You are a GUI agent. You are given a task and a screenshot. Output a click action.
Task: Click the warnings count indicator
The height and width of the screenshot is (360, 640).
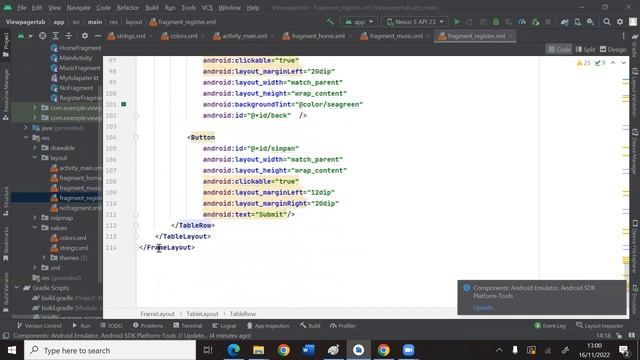(584, 63)
